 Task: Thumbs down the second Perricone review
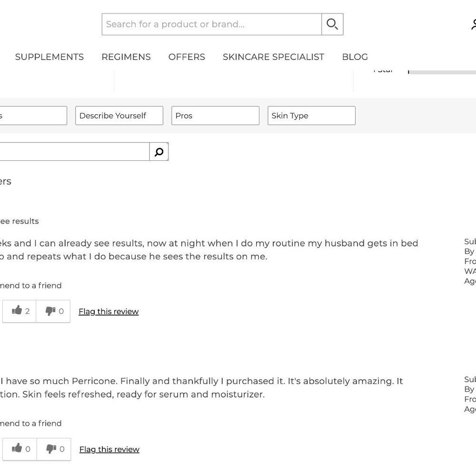click(54, 449)
